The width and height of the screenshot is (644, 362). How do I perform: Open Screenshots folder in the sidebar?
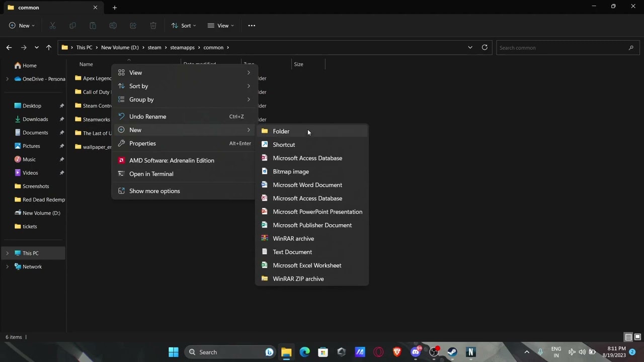35,186
